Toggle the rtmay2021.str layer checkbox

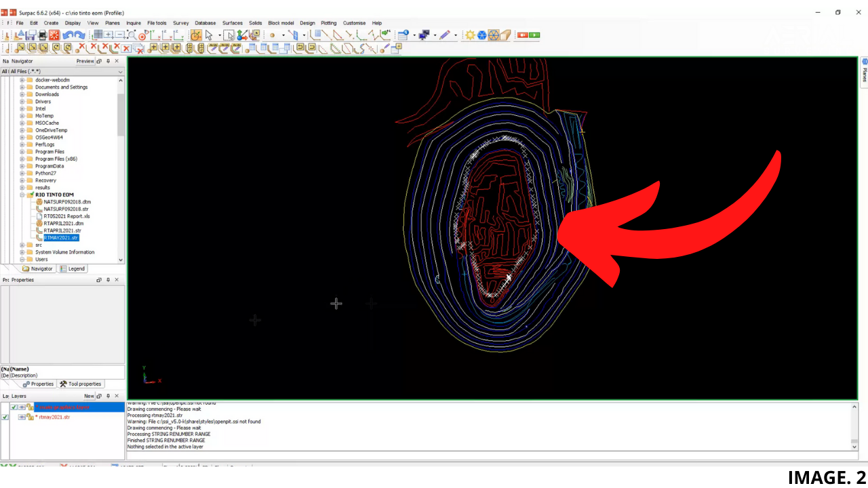click(x=5, y=417)
